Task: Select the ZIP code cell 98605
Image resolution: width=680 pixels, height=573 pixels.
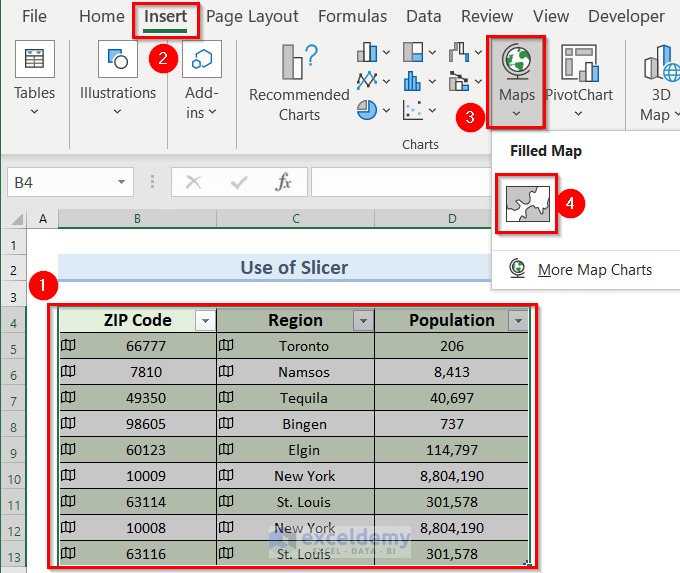Action: (x=137, y=424)
